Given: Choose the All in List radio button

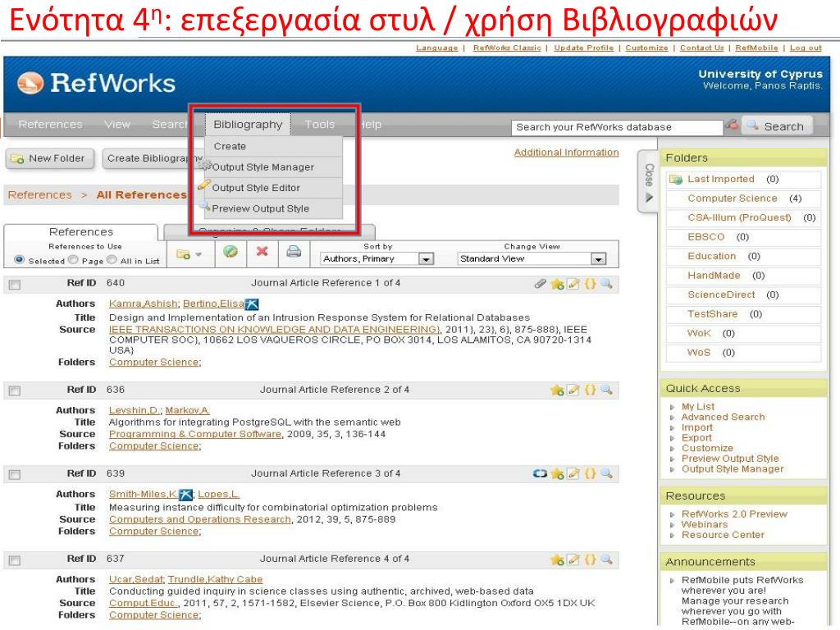Looking at the screenshot, I should click(112, 260).
